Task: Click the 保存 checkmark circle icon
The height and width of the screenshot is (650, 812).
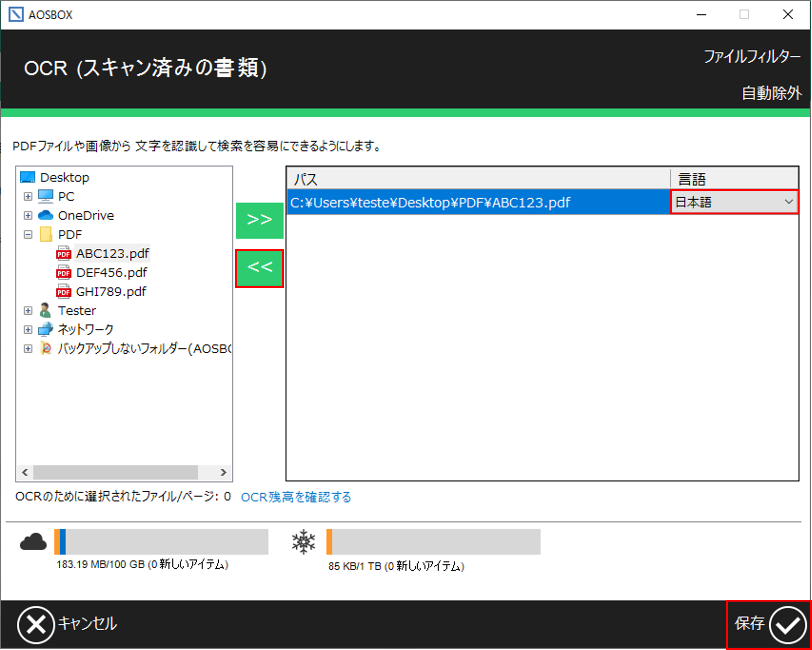Action: [788, 625]
